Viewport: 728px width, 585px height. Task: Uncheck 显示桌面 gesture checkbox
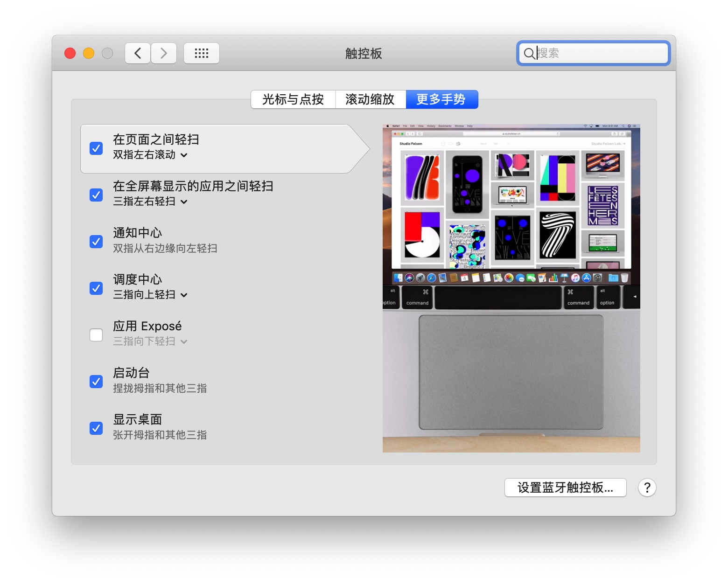pyautogui.click(x=96, y=428)
